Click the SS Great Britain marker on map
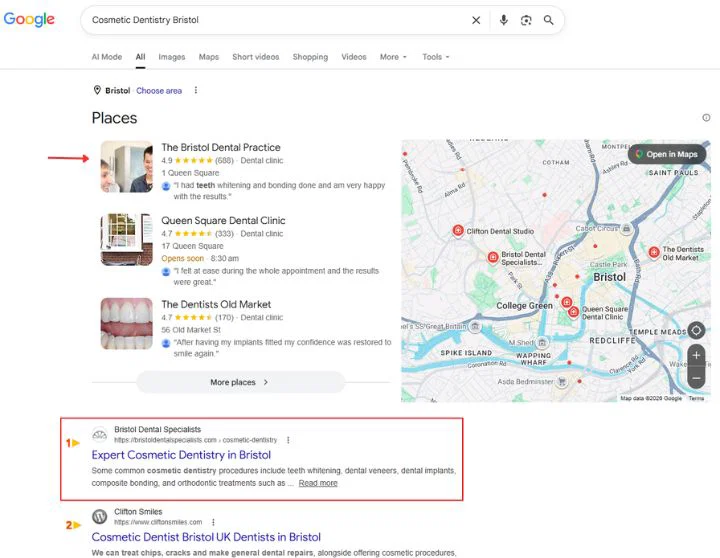The height and width of the screenshot is (558, 720). coord(475,326)
